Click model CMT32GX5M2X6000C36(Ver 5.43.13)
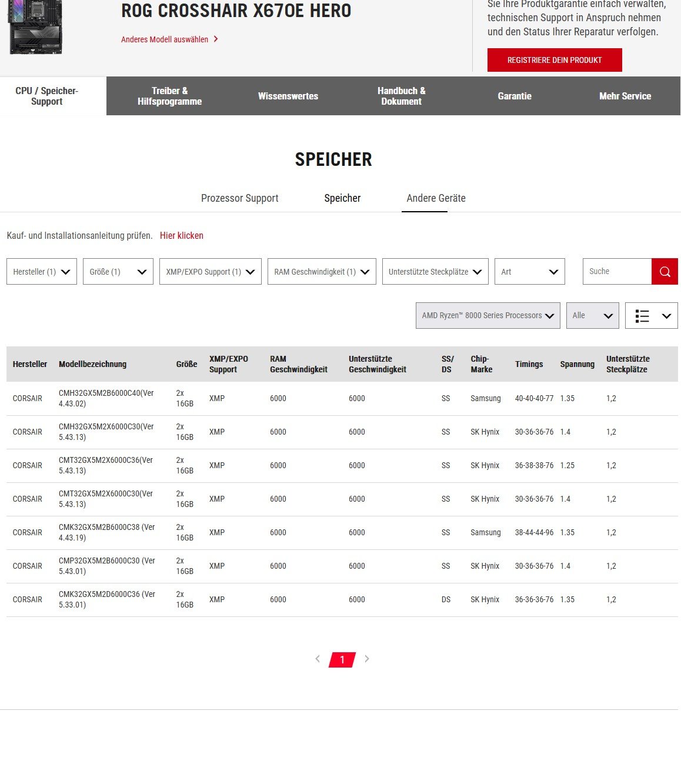 click(106, 465)
